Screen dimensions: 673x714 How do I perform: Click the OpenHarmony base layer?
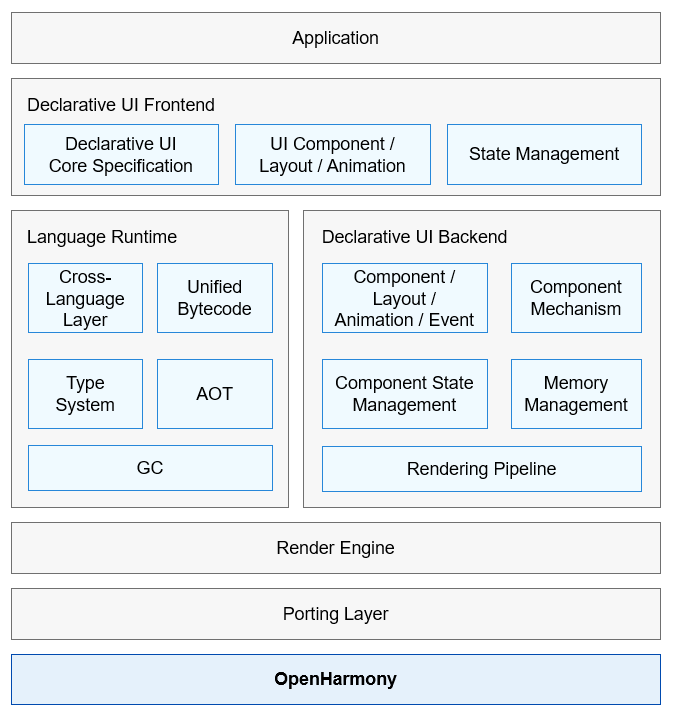click(336, 679)
